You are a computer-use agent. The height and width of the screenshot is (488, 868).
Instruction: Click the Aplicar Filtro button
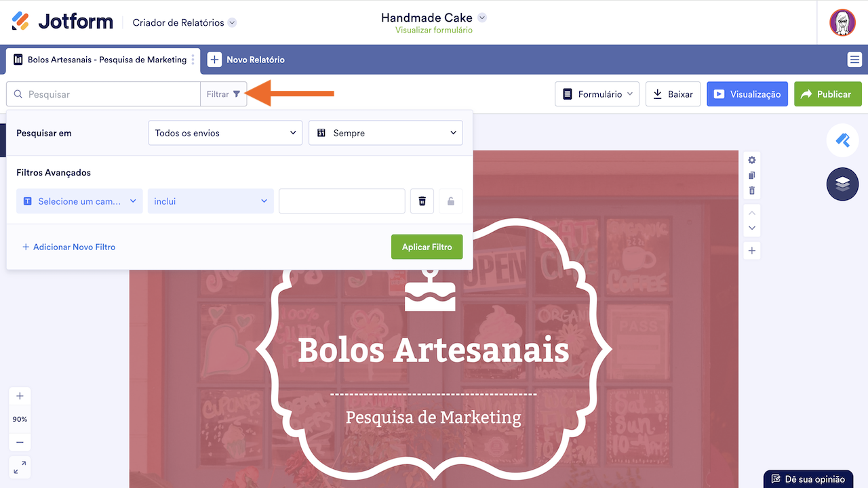coord(427,247)
